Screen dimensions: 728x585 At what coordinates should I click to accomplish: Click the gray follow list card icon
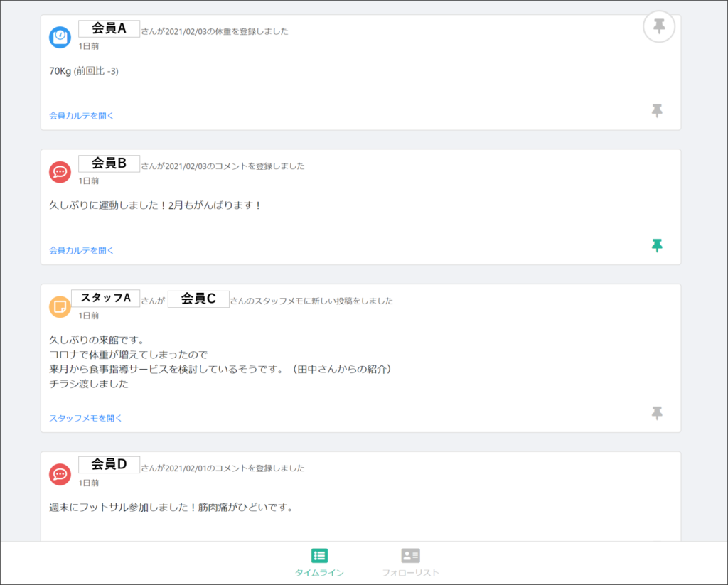coord(410,555)
